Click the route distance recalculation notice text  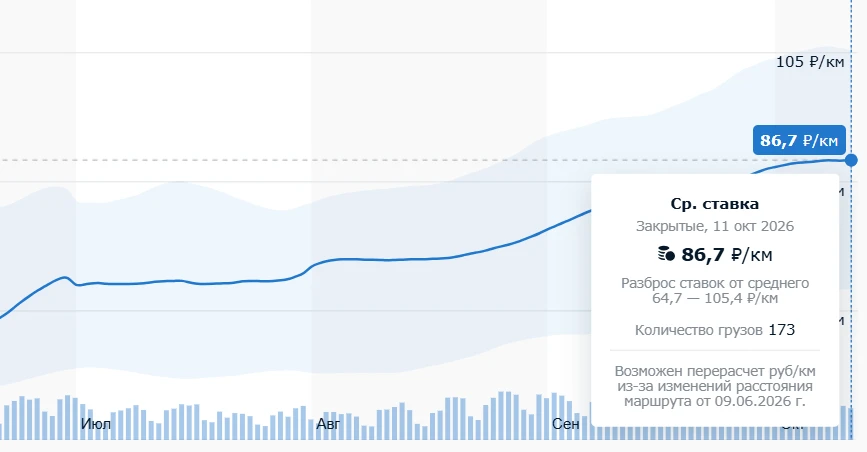714,386
